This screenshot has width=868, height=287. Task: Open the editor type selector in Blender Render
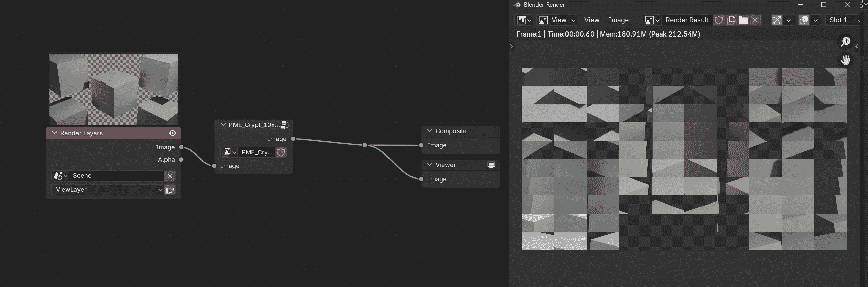(x=524, y=20)
